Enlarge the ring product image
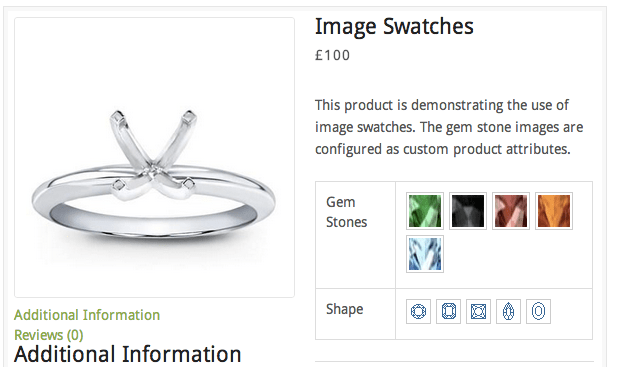The width and height of the screenshot is (617, 367). pos(154,157)
